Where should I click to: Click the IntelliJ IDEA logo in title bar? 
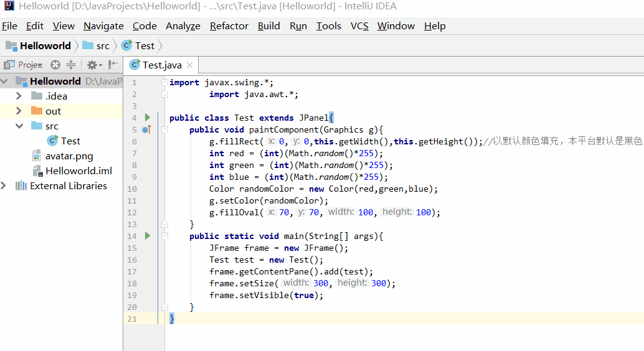tap(9, 6)
